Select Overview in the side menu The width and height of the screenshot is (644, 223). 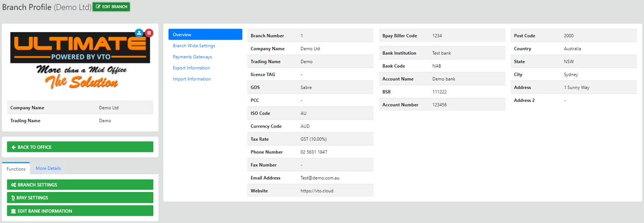205,34
